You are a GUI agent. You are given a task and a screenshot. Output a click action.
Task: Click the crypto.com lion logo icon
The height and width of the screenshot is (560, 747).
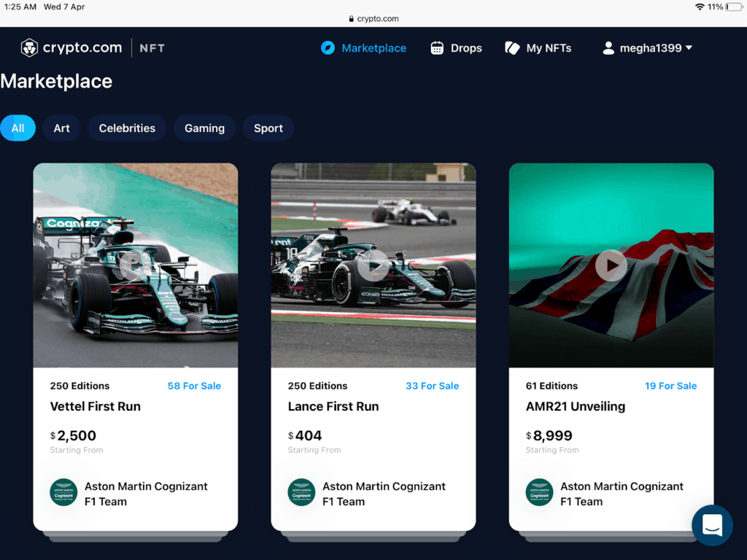[x=29, y=47]
